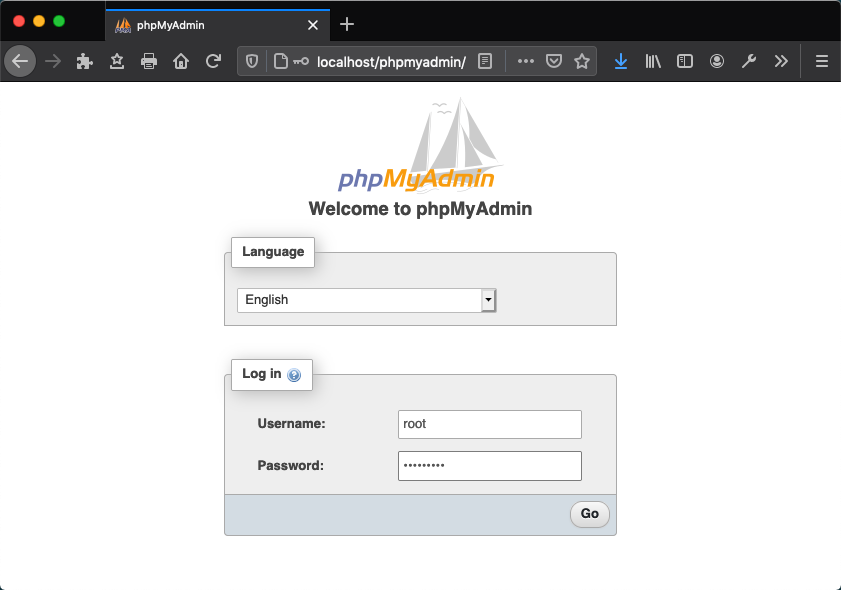Viewport: 841px width, 590px height.
Task: Select the phpMyAdmin browser tab
Action: click(218, 25)
